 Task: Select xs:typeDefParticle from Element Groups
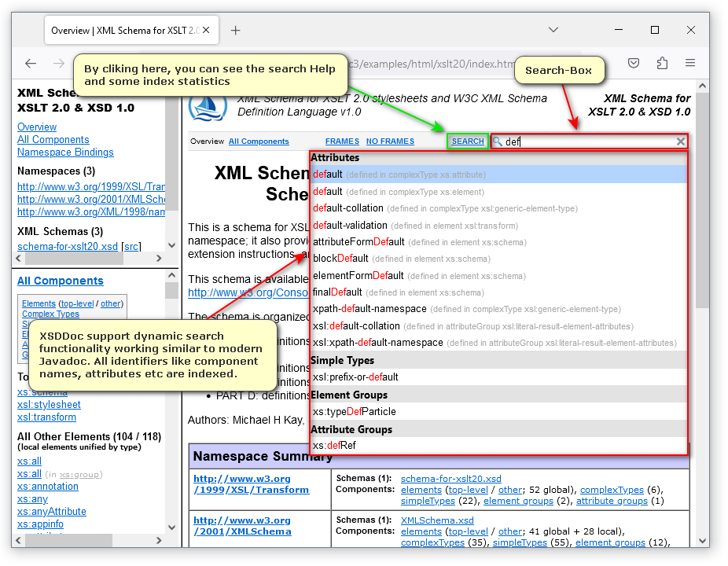(354, 411)
